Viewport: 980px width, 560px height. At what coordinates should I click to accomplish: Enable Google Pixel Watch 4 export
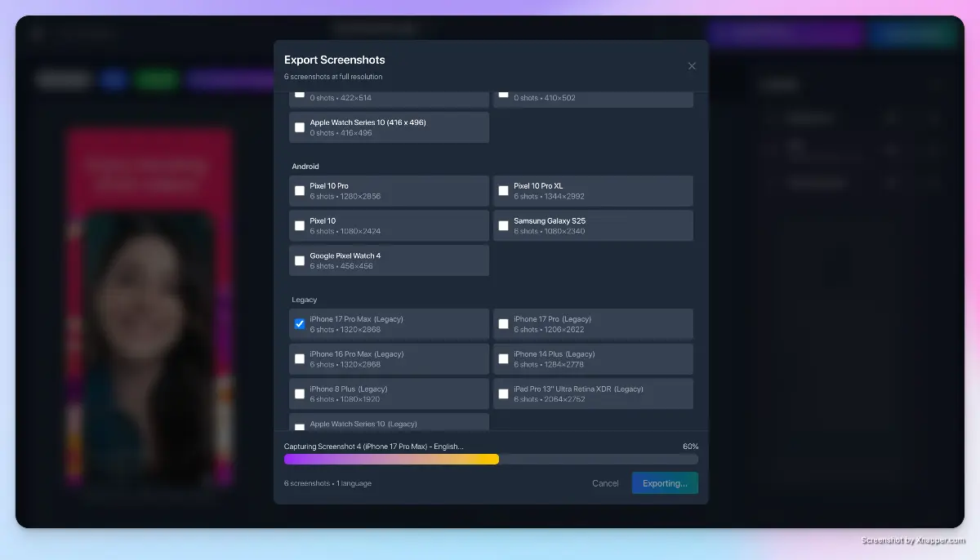point(300,260)
